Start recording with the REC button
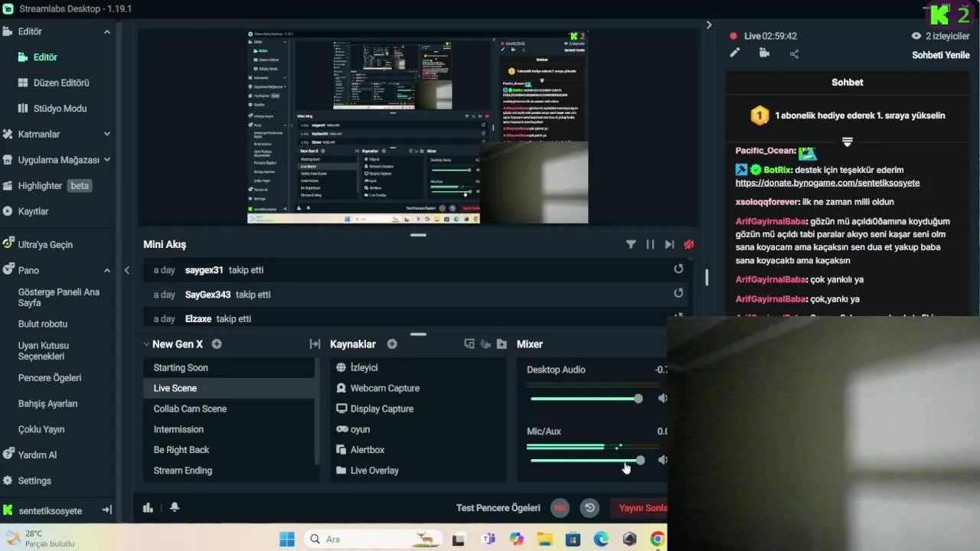The image size is (980, 551). (560, 507)
